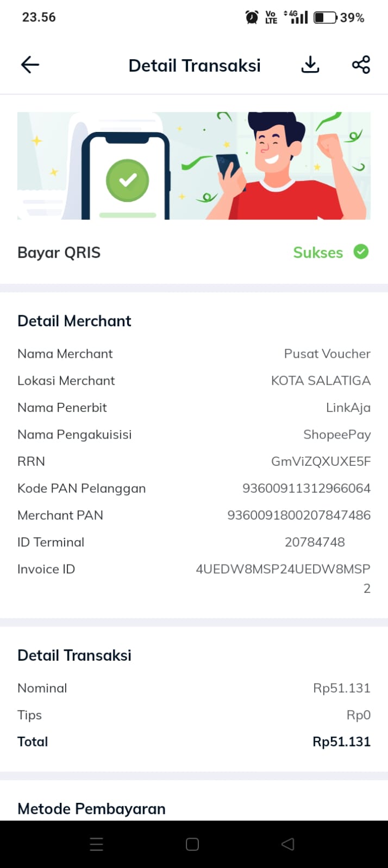Tap the Android home button

click(x=192, y=844)
